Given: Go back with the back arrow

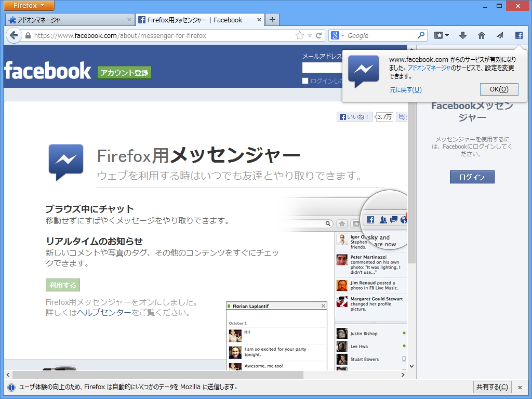Looking at the screenshot, I should click(x=14, y=35).
